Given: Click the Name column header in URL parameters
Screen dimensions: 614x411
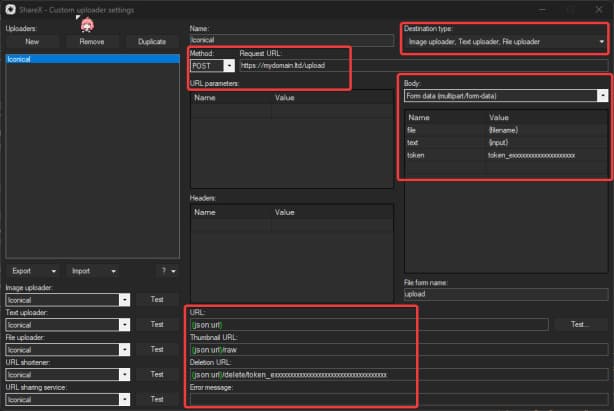Looking at the screenshot, I should (231, 97).
